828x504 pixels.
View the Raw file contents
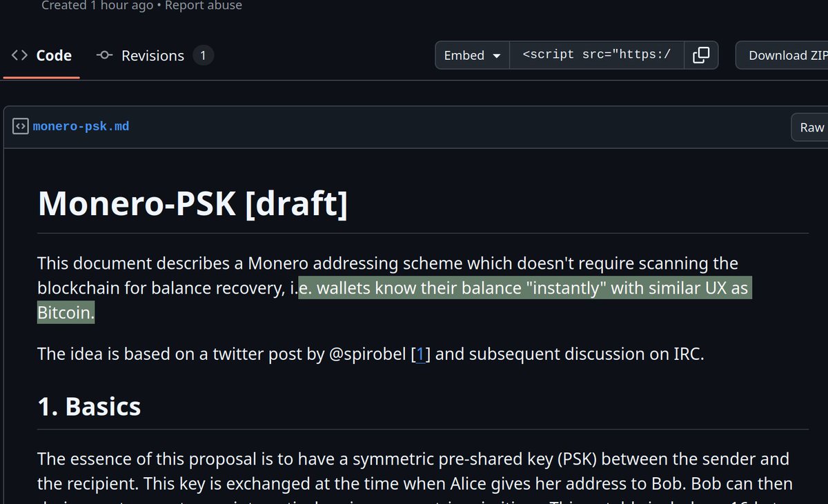pos(811,127)
